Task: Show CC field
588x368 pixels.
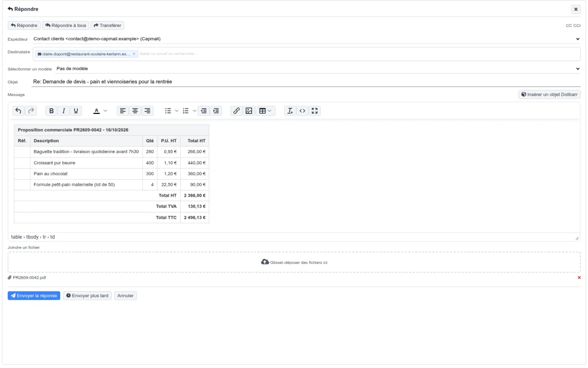Action: tap(569, 26)
